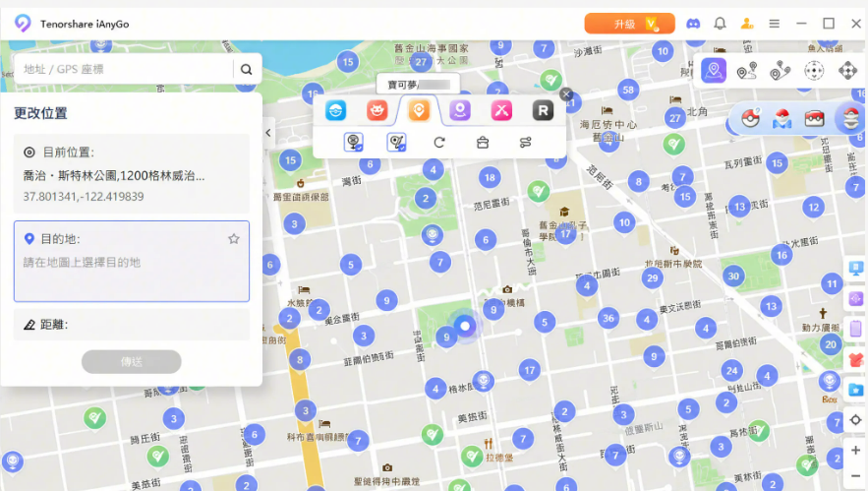Screen dimensions: 868x491
Task: Select the teleport location mode icon
Action: pos(714,71)
